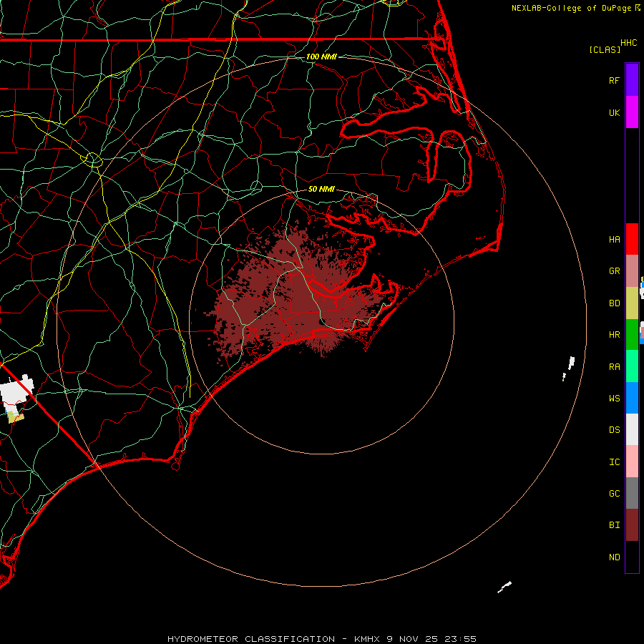
Task: Click the small white echo at bottom right
Action: pos(504,587)
